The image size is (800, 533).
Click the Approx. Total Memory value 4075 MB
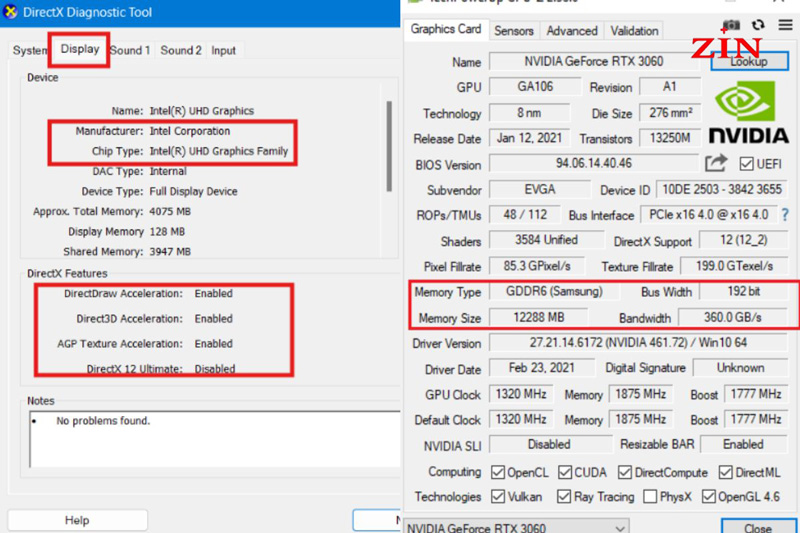coord(169,211)
